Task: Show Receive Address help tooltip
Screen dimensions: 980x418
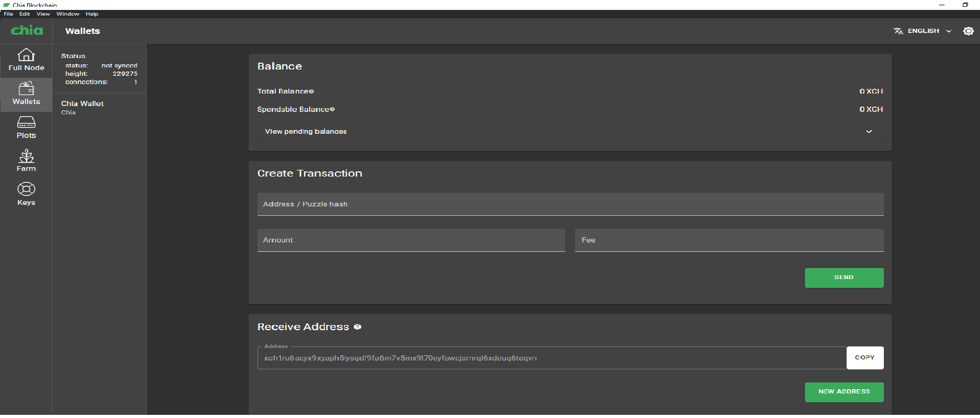Action: pos(357,327)
